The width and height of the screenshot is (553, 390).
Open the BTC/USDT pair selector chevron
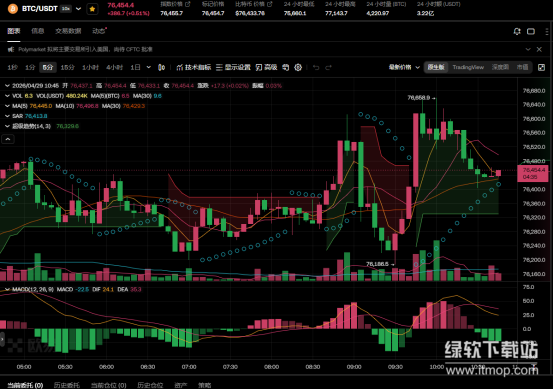pos(78,8)
